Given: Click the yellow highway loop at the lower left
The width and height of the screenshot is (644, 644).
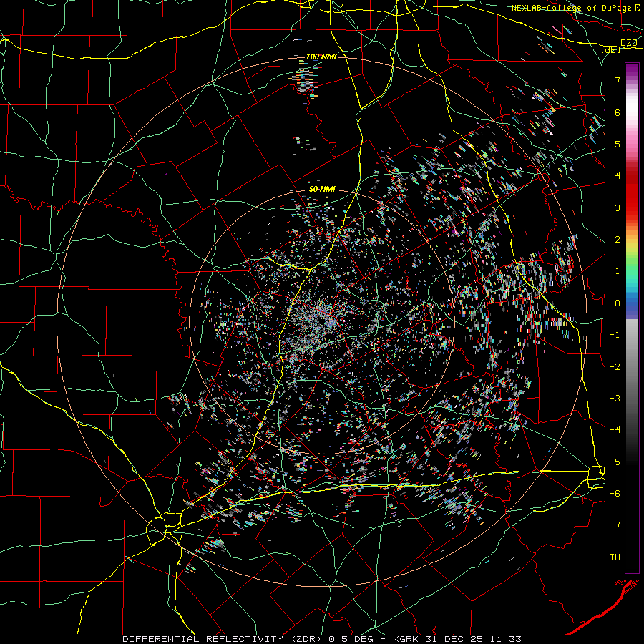Looking at the screenshot, I should (x=165, y=529).
